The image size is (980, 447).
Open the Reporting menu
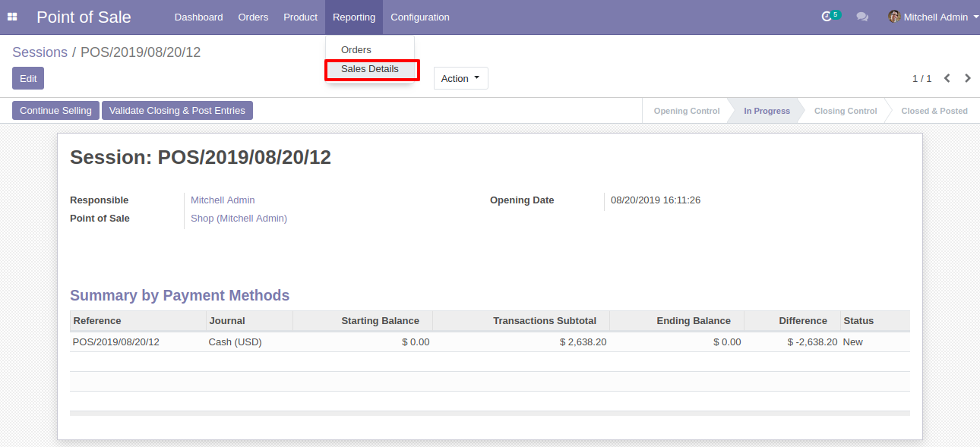pos(354,17)
